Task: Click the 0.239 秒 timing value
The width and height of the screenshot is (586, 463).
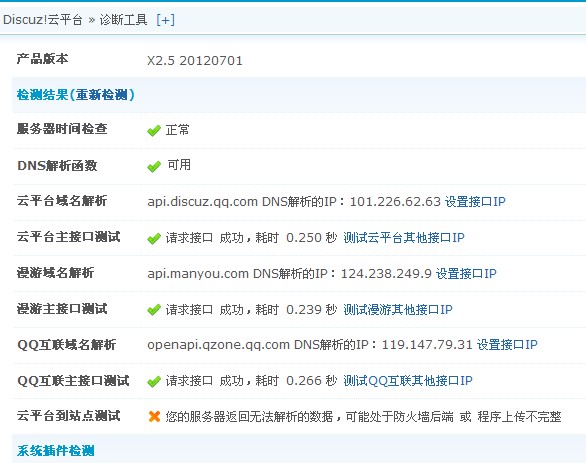Action: 311,309
